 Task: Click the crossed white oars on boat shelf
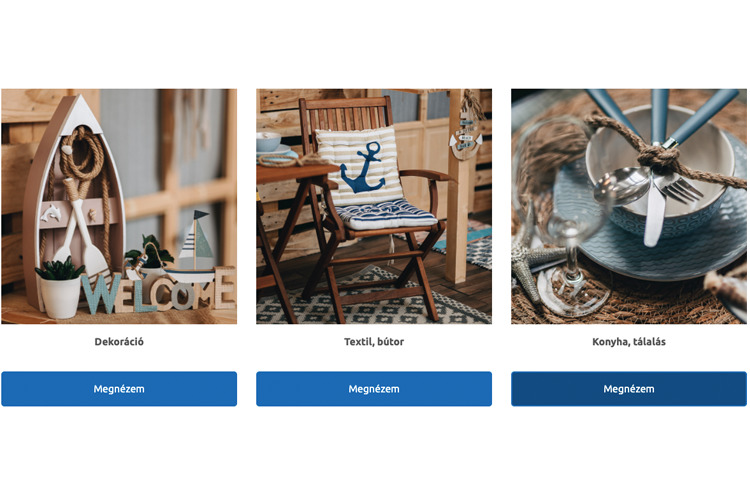(81, 225)
